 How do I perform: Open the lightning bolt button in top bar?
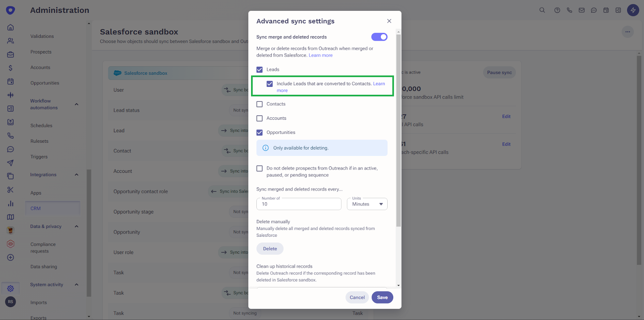[x=633, y=10]
